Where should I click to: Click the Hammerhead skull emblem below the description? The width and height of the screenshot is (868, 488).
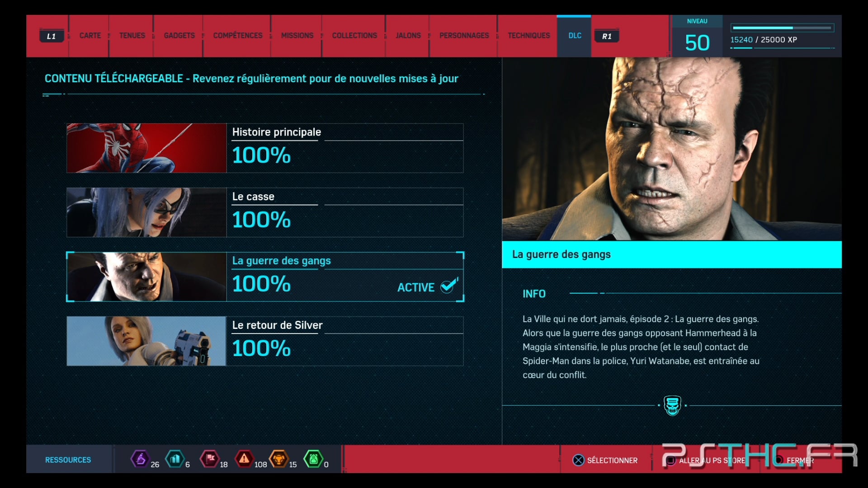pos(672,405)
